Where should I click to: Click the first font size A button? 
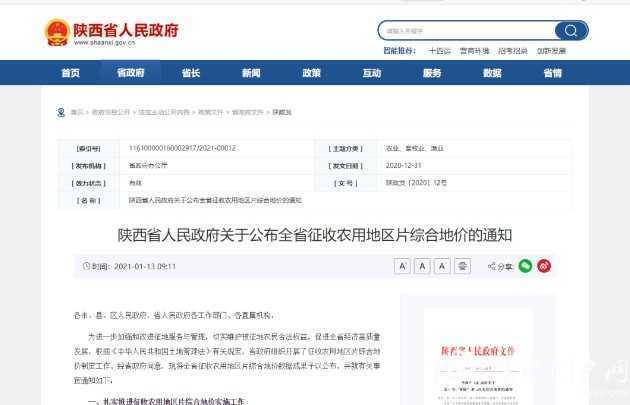tap(402, 266)
